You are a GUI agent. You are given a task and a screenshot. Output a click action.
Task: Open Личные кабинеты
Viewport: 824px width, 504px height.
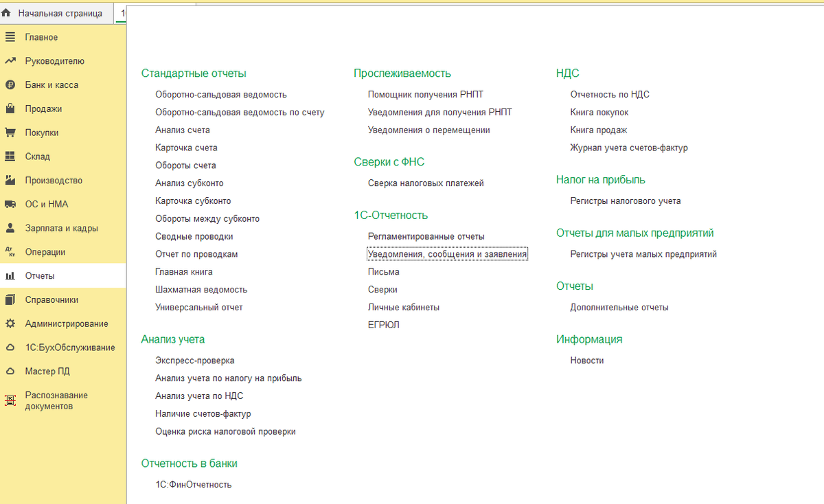click(x=404, y=308)
